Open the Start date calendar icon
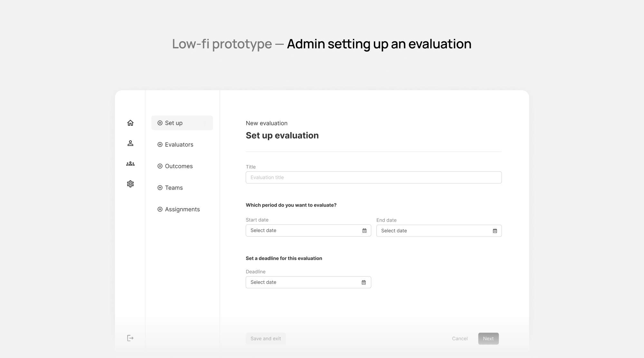The width and height of the screenshot is (644, 358). tap(365, 231)
